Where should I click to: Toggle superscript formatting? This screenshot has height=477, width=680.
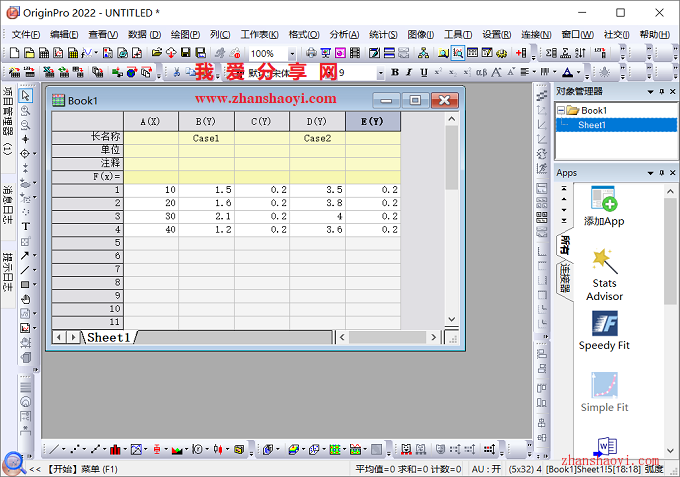coord(438,72)
